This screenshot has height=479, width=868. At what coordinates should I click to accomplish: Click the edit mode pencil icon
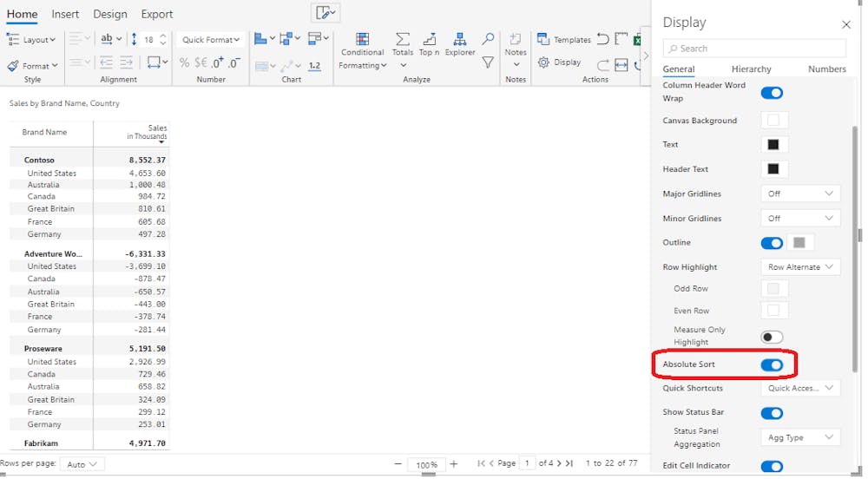click(x=325, y=13)
